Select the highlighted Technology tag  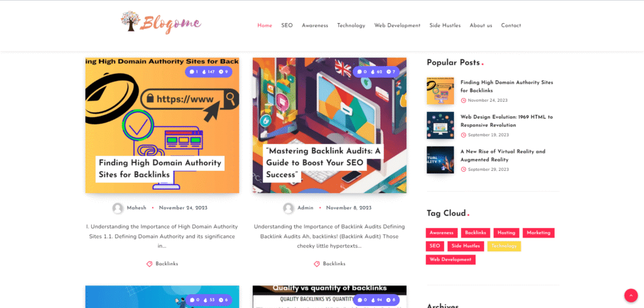[x=504, y=246]
